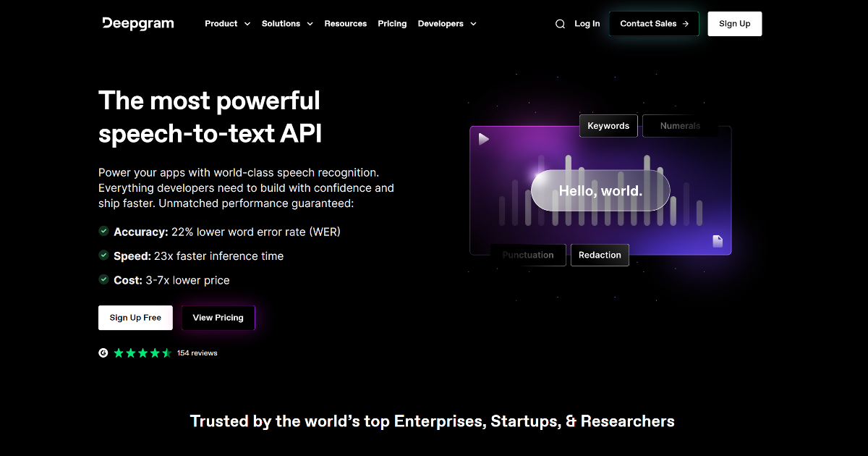Open the Resources menu item

click(346, 23)
